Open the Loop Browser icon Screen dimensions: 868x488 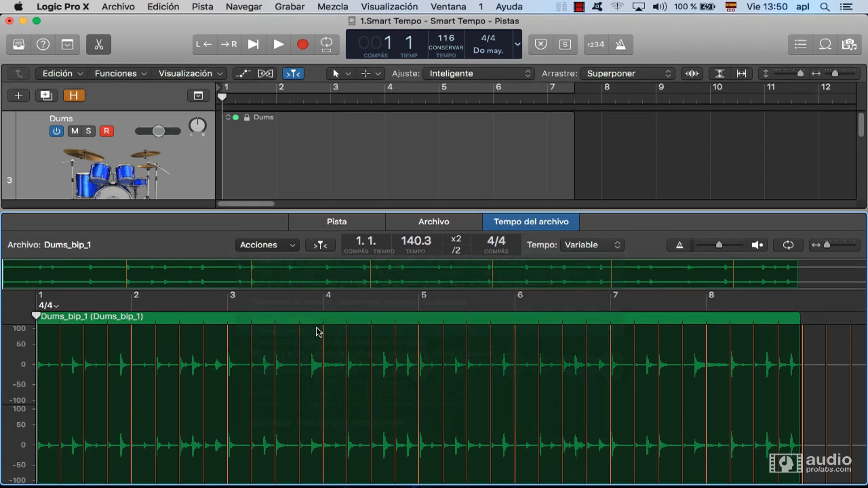click(x=825, y=44)
